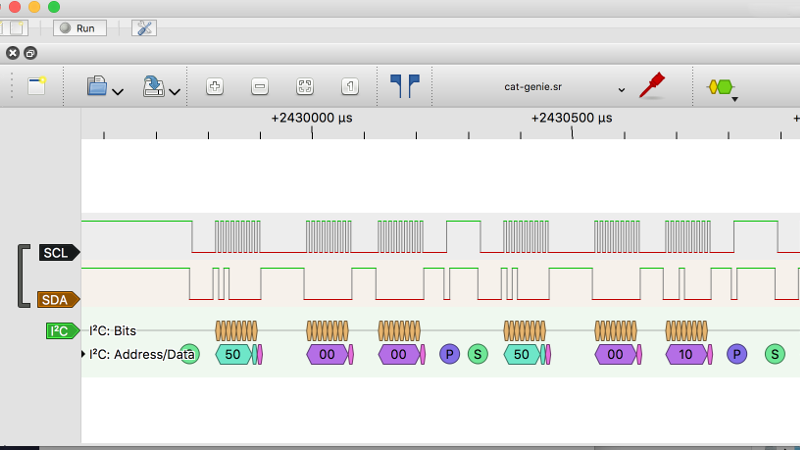Zoom out of the waveform

[x=259, y=87]
